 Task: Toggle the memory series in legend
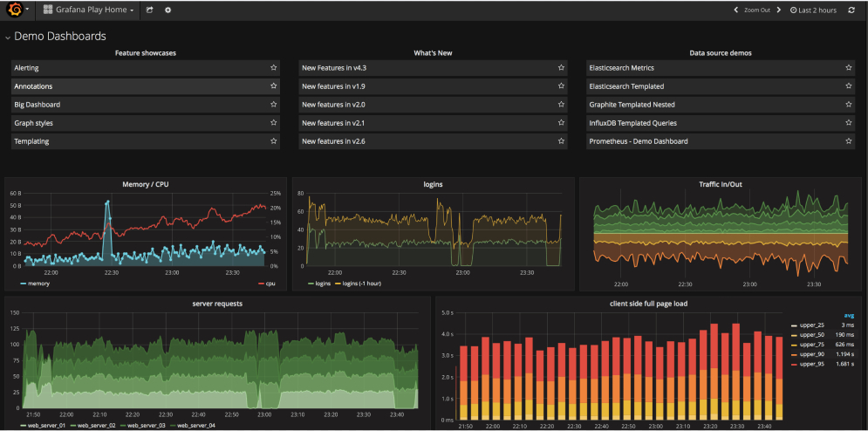point(38,284)
